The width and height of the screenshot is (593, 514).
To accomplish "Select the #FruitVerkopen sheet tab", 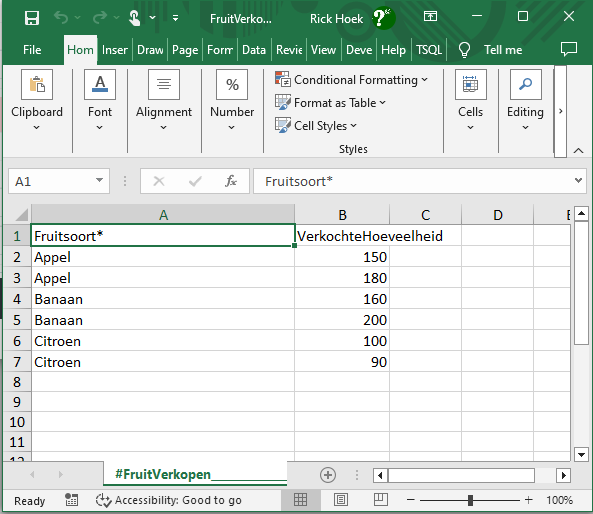I will point(163,474).
